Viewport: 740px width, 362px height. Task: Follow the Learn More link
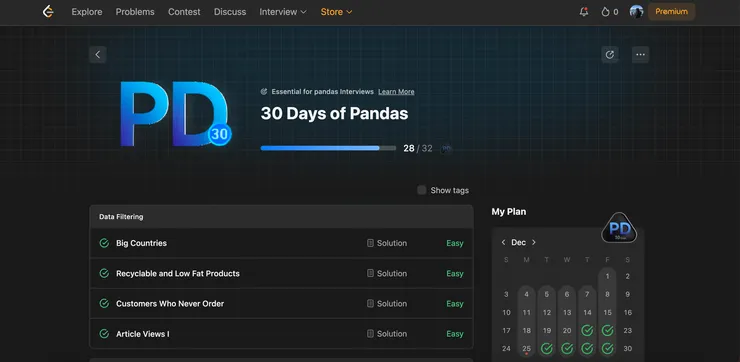[x=396, y=92]
